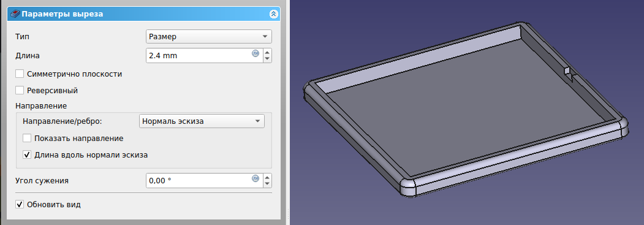
Task: Select the small notch on the tray's wall
Action: [567, 74]
